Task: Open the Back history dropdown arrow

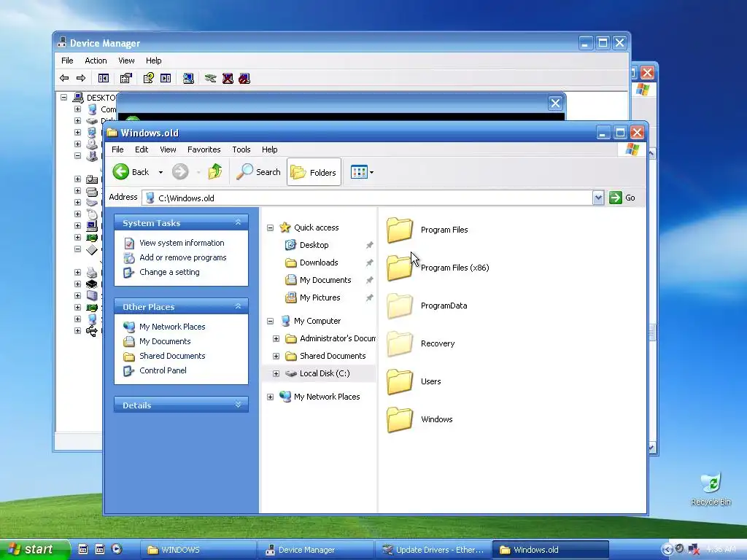Action: point(160,172)
